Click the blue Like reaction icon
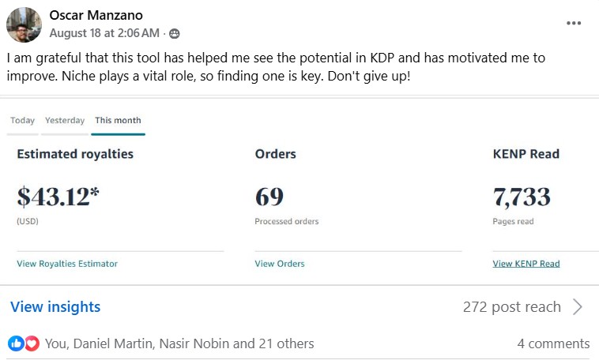599x364 pixels. click(16, 343)
